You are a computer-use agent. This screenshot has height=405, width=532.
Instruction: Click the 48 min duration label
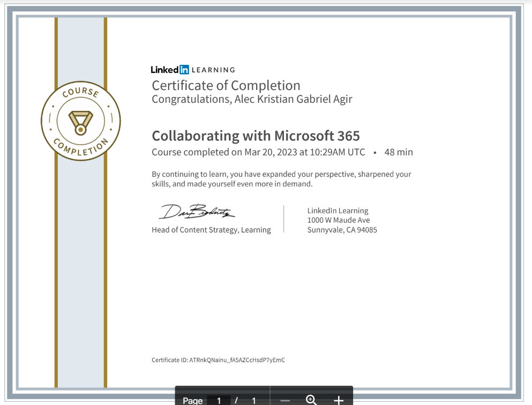(399, 152)
